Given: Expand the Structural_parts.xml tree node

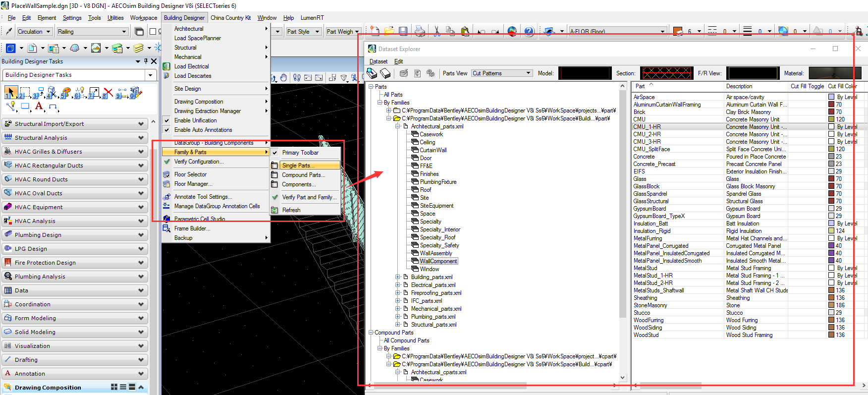Looking at the screenshot, I should pos(397,325).
